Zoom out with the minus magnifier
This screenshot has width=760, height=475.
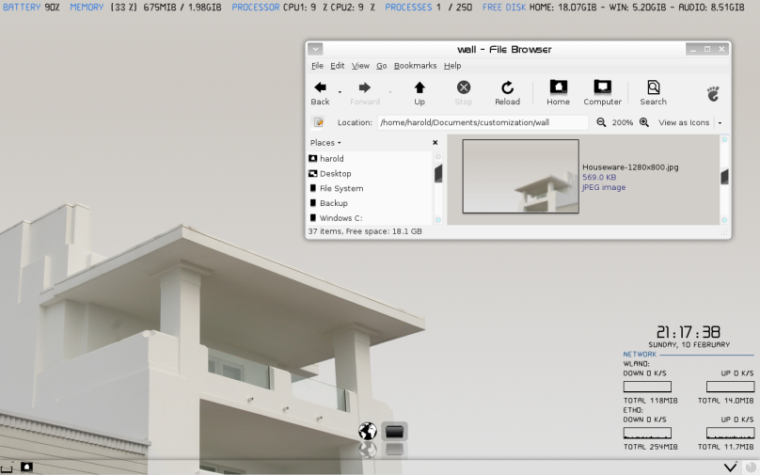tap(601, 122)
